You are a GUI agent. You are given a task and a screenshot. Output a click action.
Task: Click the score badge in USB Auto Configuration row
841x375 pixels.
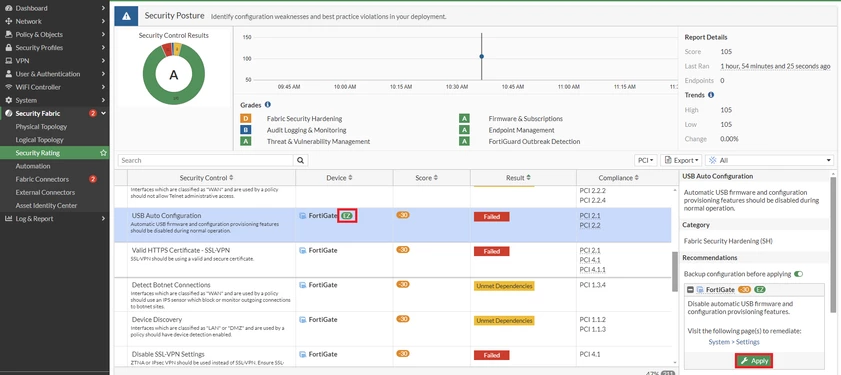(403, 216)
